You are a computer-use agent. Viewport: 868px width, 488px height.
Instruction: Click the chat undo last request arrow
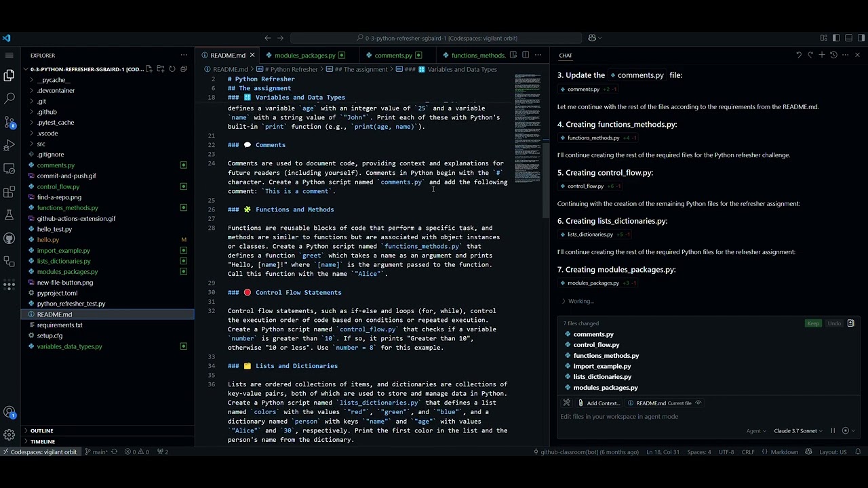pos(799,55)
